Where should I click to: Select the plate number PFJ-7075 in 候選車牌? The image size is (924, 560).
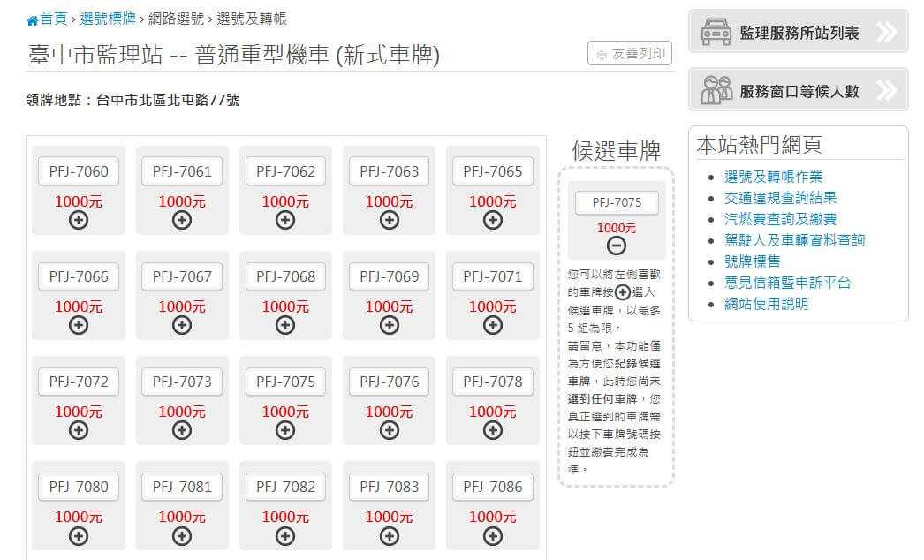(616, 201)
